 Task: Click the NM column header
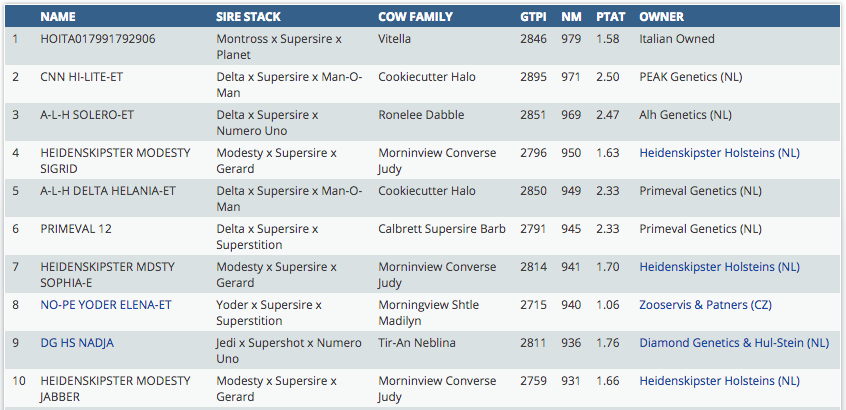(571, 17)
